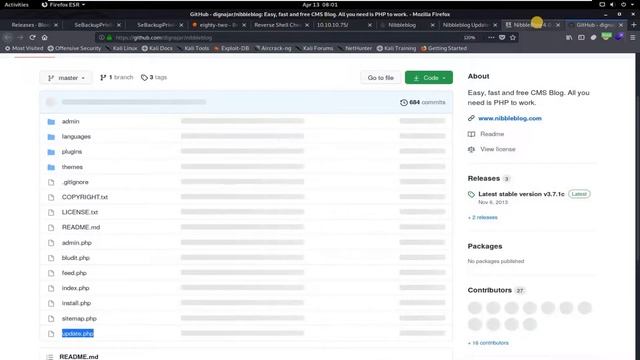
Task: Open the Releases section heading
Action: [x=484, y=178]
